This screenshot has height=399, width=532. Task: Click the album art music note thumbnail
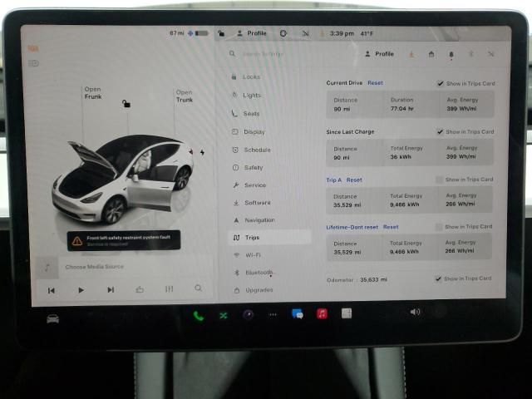point(47,268)
